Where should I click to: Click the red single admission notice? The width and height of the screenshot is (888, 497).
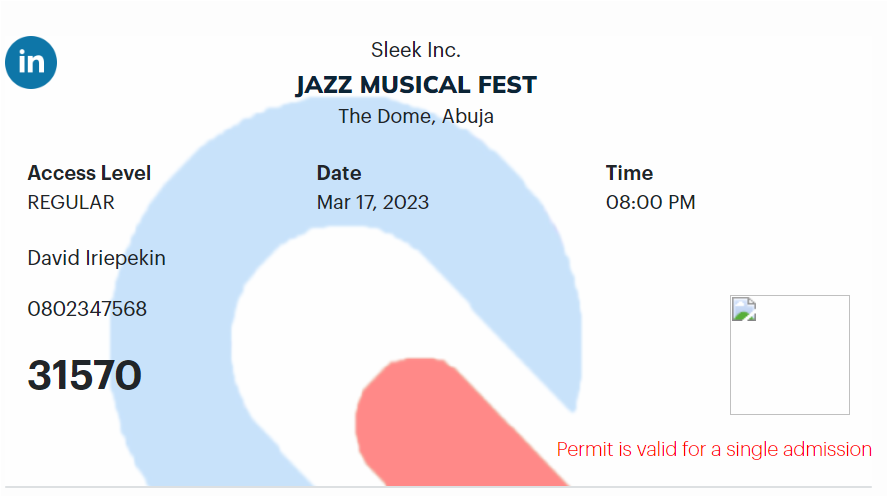(x=714, y=449)
